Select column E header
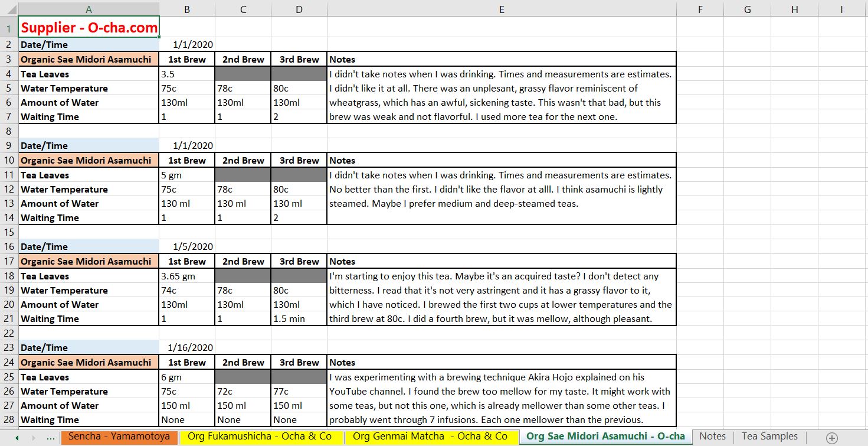This screenshot has height=446, width=868. [502, 9]
